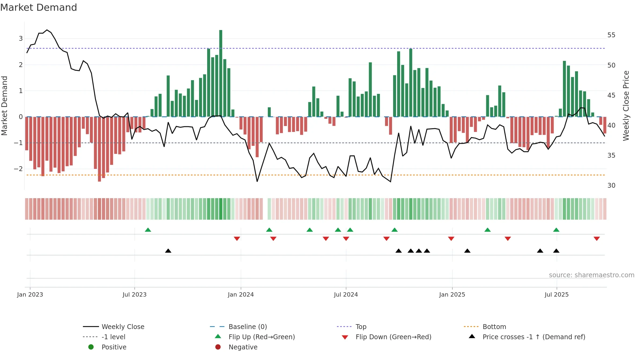The width and height of the screenshot is (644, 362).
Task: Click the red flip-down triangle just before Jan 2024
Action: point(237,239)
